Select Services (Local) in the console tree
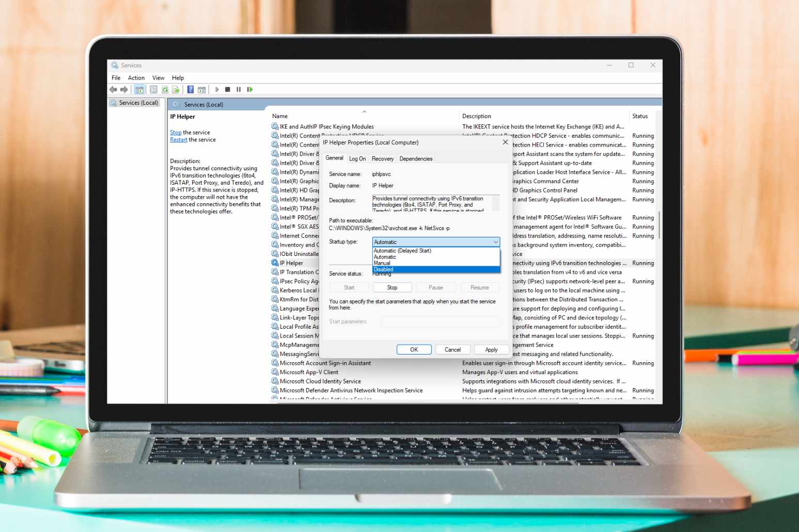The height and width of the screenshot is (532, 799). point(138,103)
